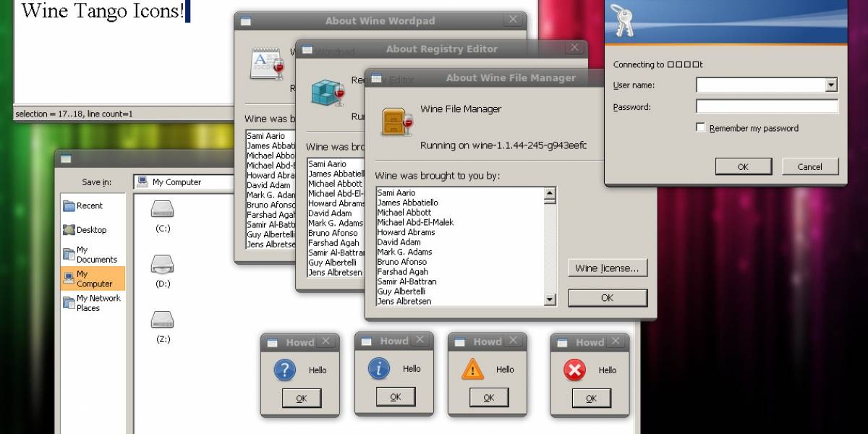The height and width of the screenshot is (434, 868).
Task: Close the information Howdy message box
Action: 420,341
